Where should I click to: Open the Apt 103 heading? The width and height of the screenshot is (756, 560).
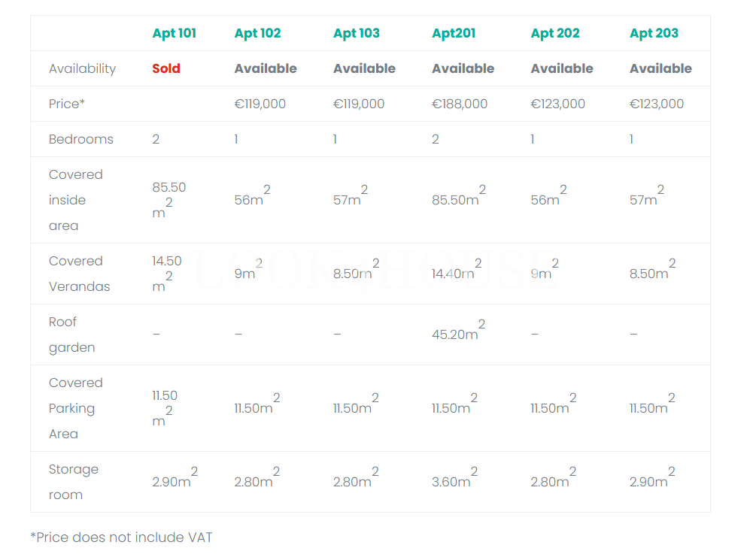pyautogui.click(x=357, y=33)
